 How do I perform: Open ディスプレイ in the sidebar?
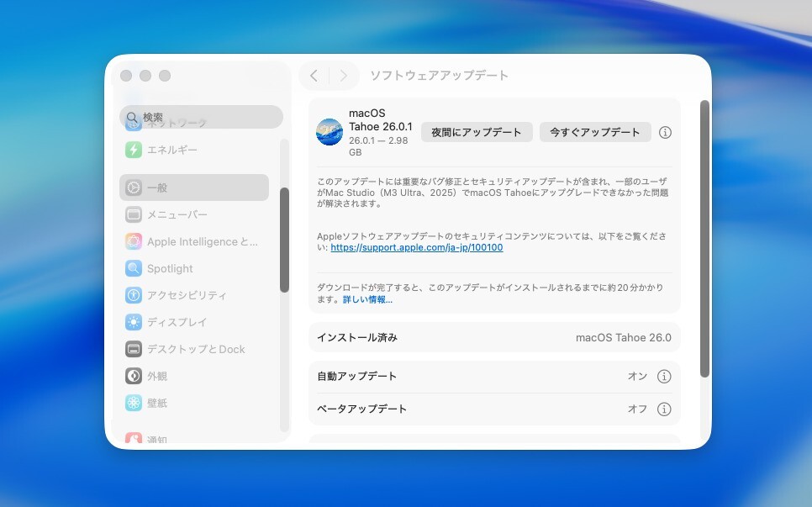(x=194, y=322)
